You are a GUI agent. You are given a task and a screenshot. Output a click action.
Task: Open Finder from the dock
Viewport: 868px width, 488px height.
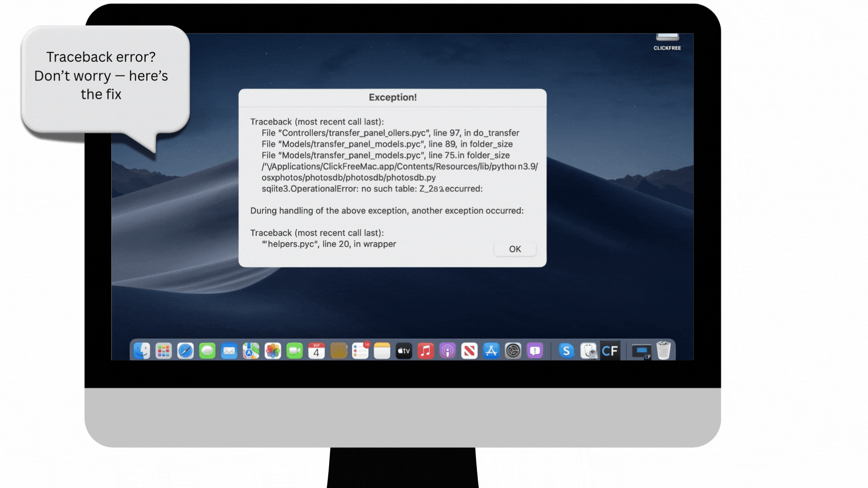tap(142, 351)
